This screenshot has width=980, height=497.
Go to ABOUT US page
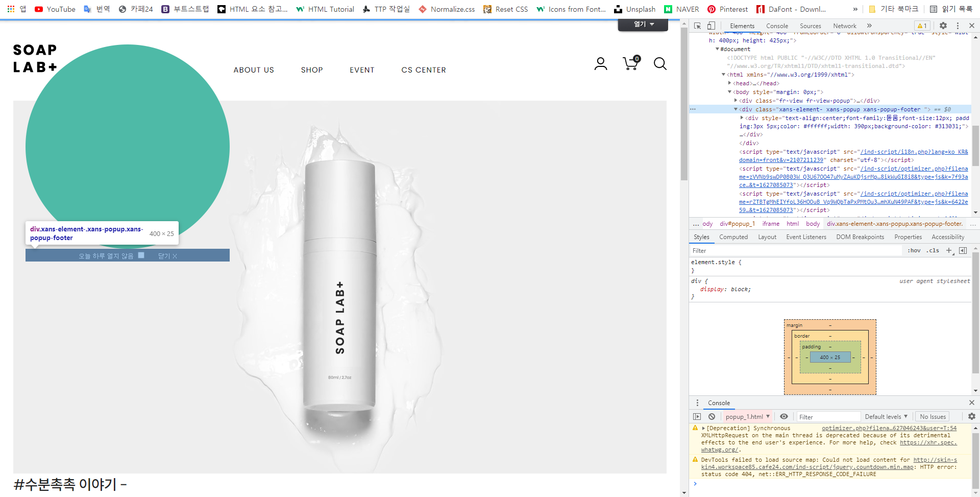[x=254, y=70]
